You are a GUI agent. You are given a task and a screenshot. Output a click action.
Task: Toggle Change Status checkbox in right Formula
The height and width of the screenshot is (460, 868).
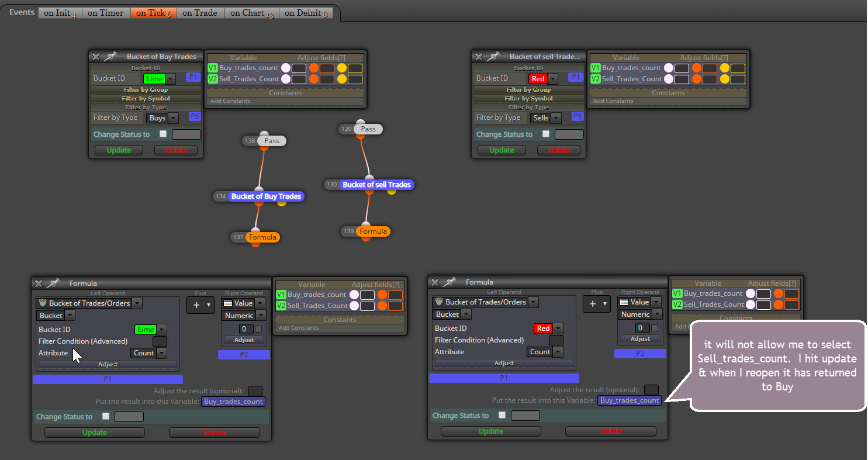tap(502, 415)
